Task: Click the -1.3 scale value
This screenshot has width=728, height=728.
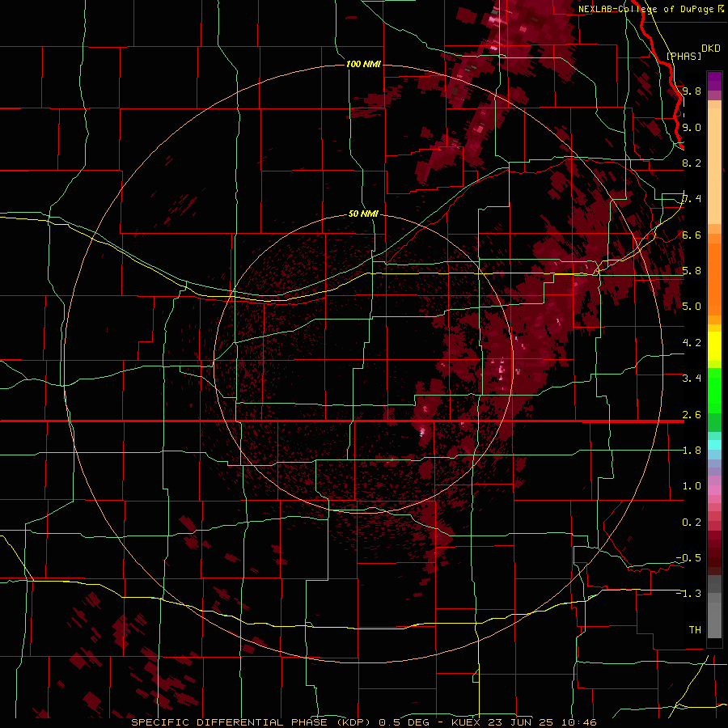Action: click(x=688, y=594)
